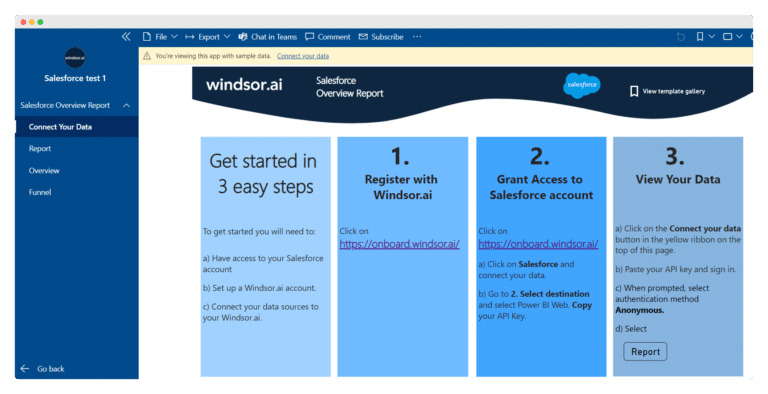Click the Teams logo icon
This screenshot has height=394, width=768.
point(242,37)
